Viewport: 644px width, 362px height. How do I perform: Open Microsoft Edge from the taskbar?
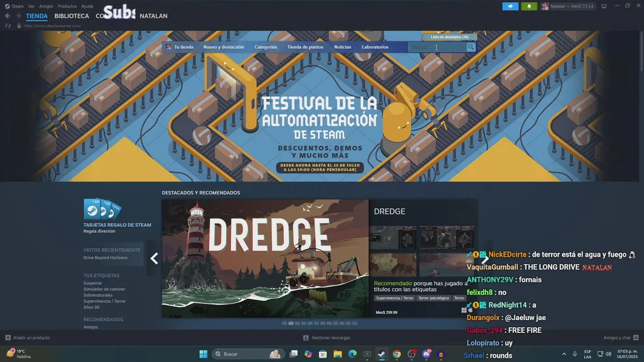click(x=352, y=354)
